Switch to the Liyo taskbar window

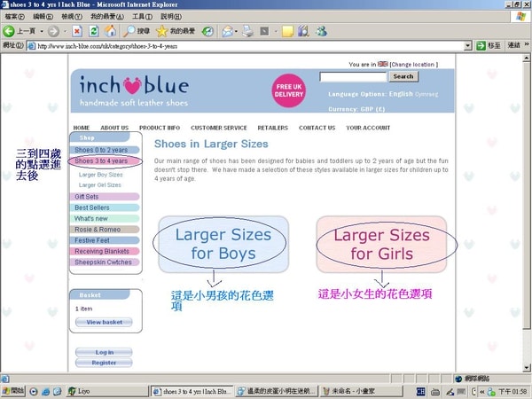(106, 392)
